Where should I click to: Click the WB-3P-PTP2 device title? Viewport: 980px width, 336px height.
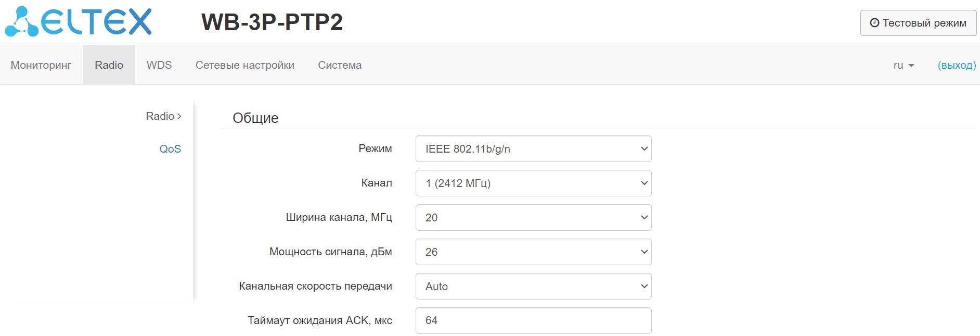272,22
